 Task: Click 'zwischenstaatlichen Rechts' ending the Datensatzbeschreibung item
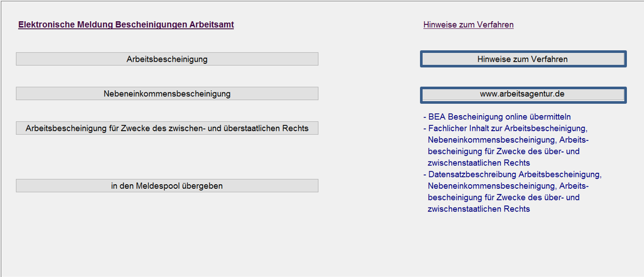tap(479, 209)
